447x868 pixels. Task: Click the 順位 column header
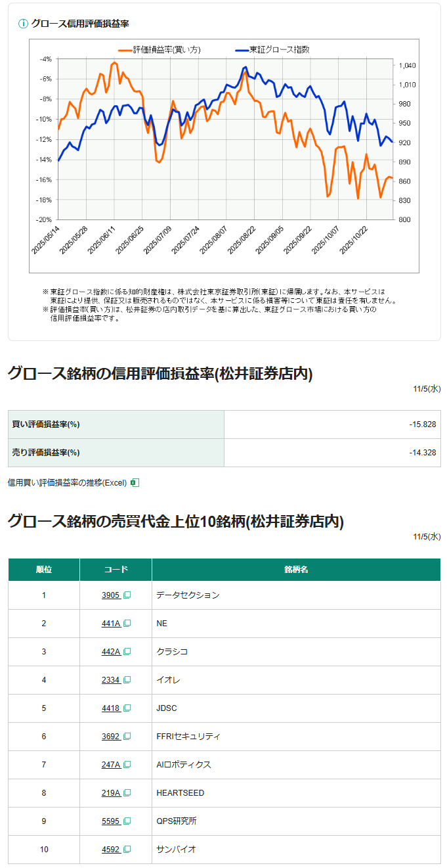tap(44, 570)
